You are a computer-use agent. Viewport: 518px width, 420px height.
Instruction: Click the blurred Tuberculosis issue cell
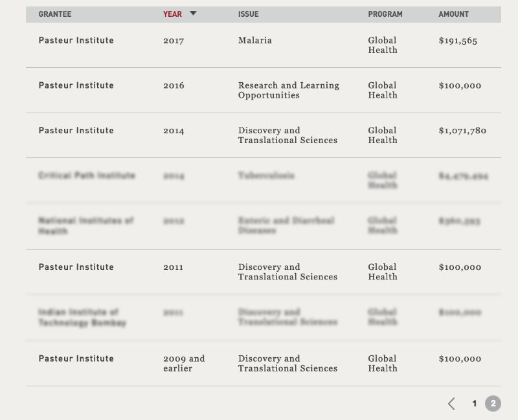click(266, 175)
